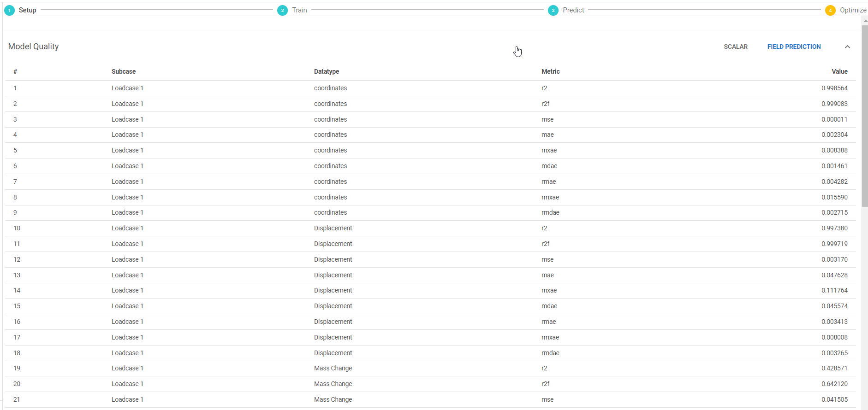868x410 pixels.
Task: Click value 0.997380 for Displacement r2
Action: [834, 228]
